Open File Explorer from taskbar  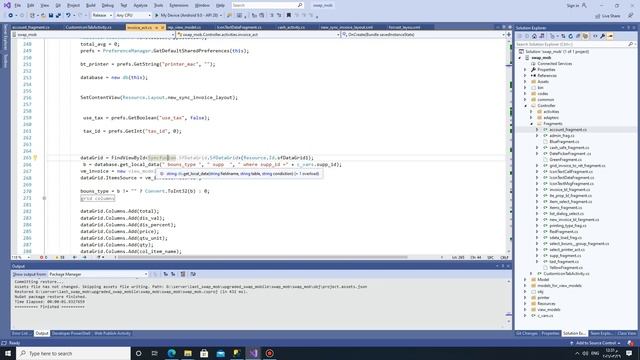[188, 353]
